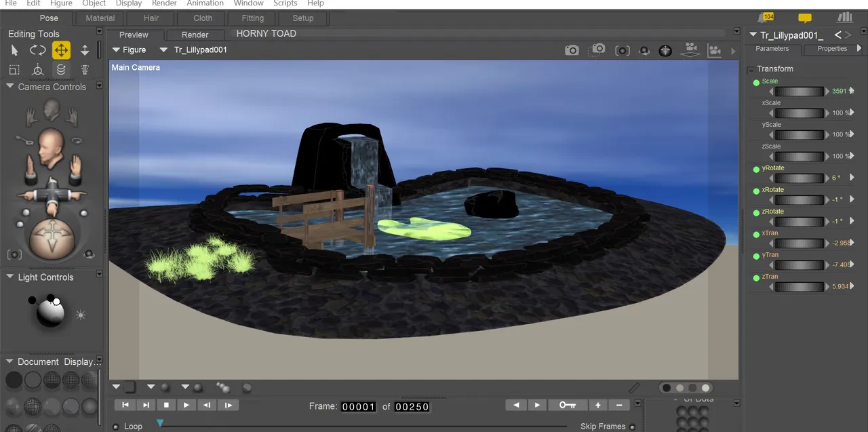Open the Scale dial options arrow
868x432 pixels.
tap(850, 91)
